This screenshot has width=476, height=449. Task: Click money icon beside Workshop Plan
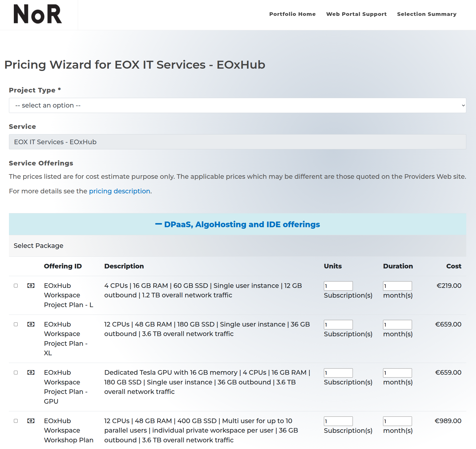pos(31,421)
